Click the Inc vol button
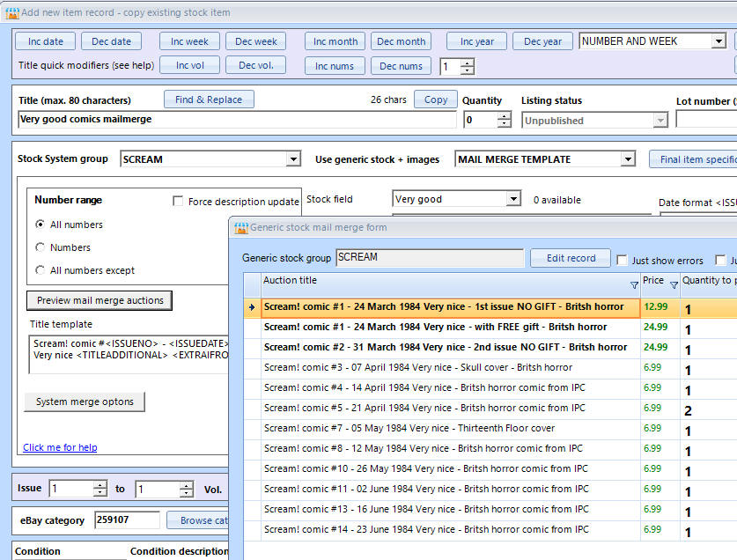 click(x=189, y=65)
